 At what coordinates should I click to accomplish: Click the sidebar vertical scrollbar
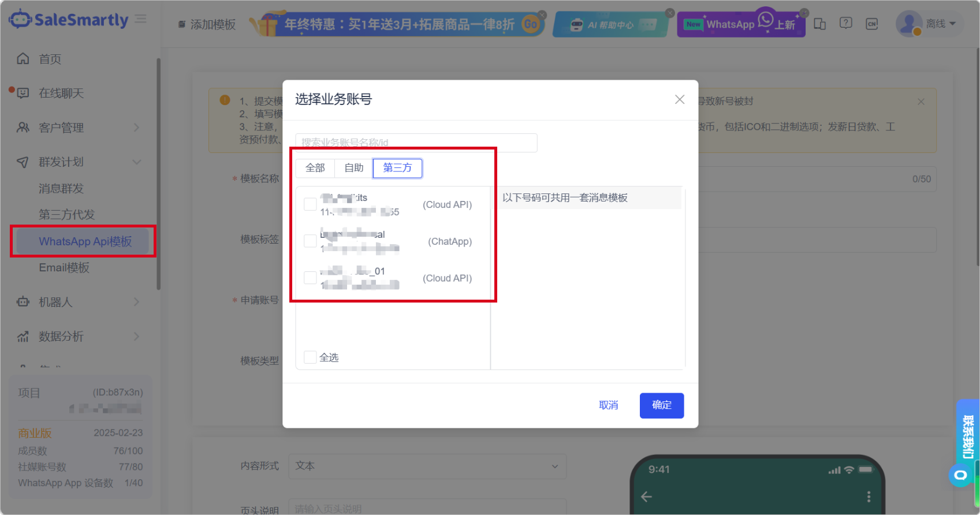point(158,173)
